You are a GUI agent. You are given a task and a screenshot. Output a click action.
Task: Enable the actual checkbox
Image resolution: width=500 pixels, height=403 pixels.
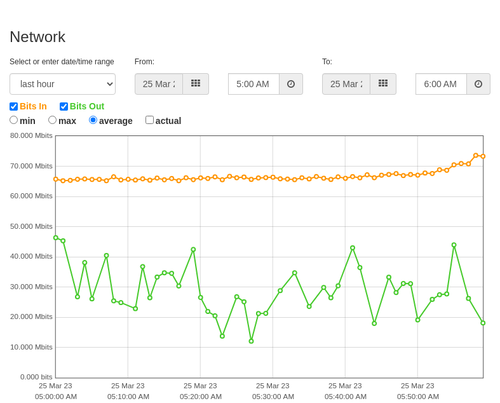[149, 120]
